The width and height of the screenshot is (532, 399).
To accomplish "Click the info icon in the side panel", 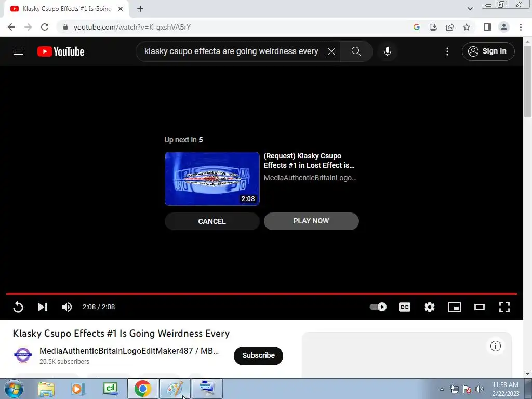I will coord(495,346).
